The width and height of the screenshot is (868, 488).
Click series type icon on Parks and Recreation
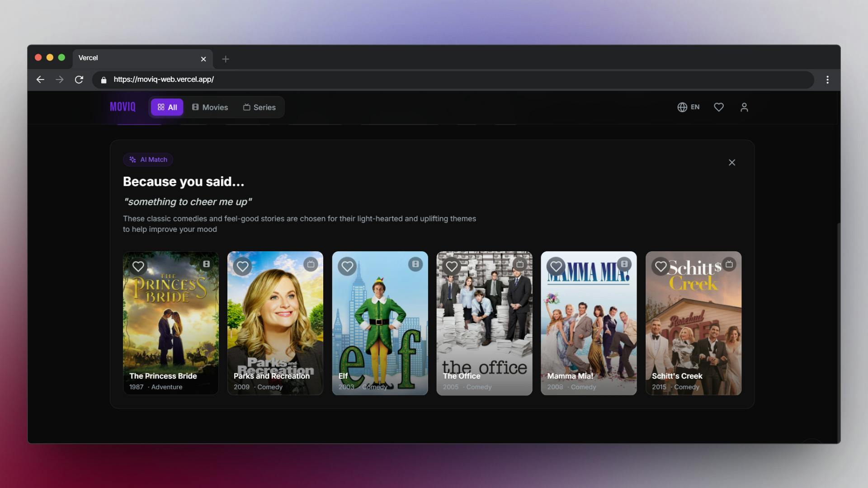coord(311,264)
